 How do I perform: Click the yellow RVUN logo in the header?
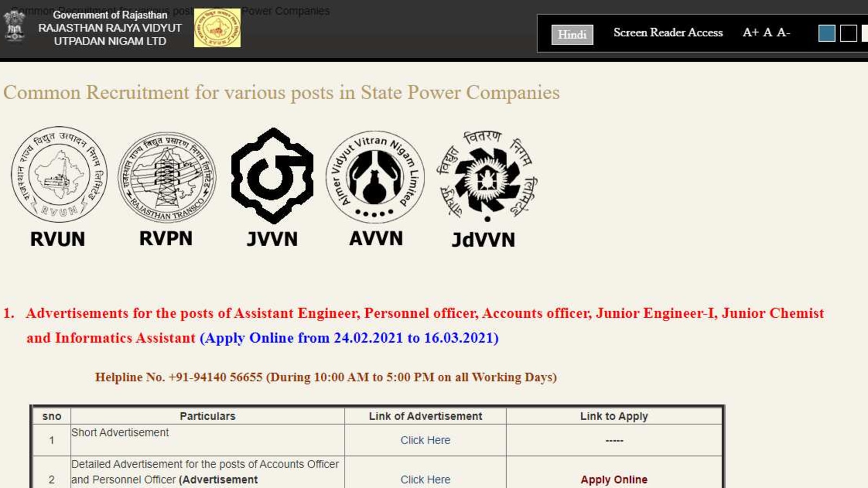pyautogui.click(x=216, y=28)
